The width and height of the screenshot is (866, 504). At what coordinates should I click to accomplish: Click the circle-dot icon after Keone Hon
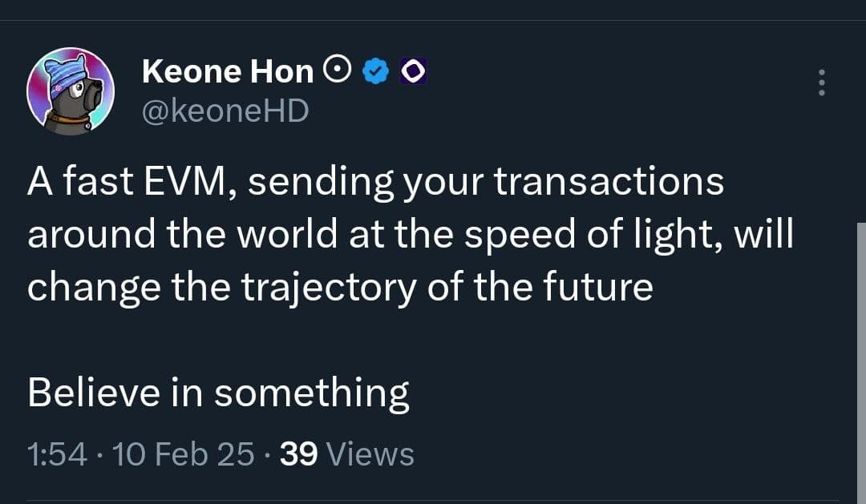(337, 72)
